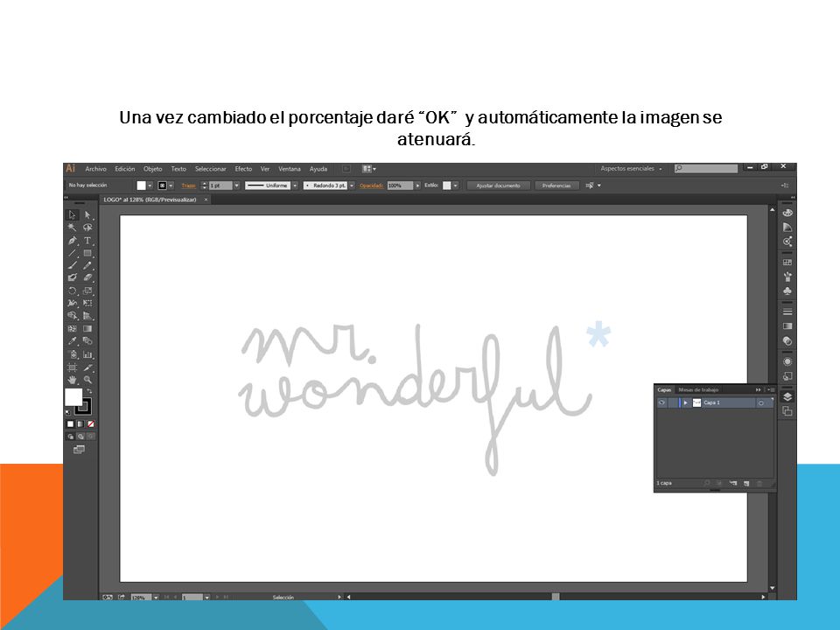This screenshot has width=840, height=630.
Task: Open the Redondo 3 pt. brush dropdown
Action: [x=352, y=185]
